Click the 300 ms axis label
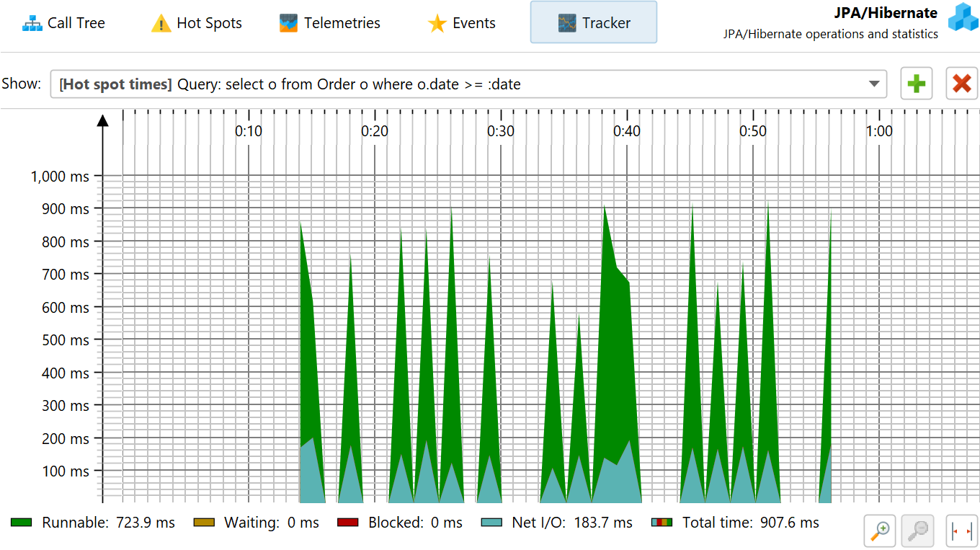The image size is (980, 550). [66, 406]
